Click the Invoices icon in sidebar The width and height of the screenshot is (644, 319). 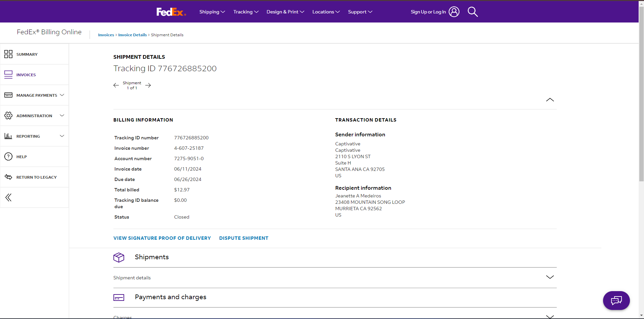pyautogui.click(x=8, y=75)
